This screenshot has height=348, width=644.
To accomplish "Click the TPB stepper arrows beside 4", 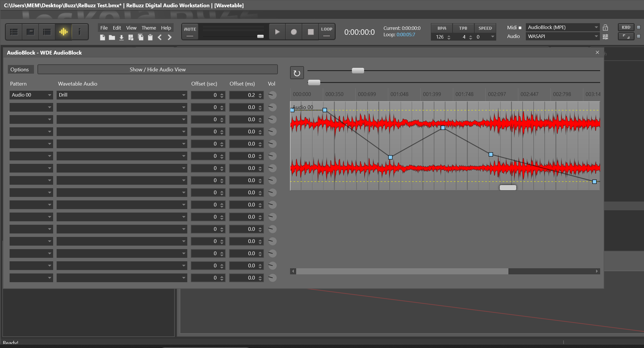I will tap(471, 37).
